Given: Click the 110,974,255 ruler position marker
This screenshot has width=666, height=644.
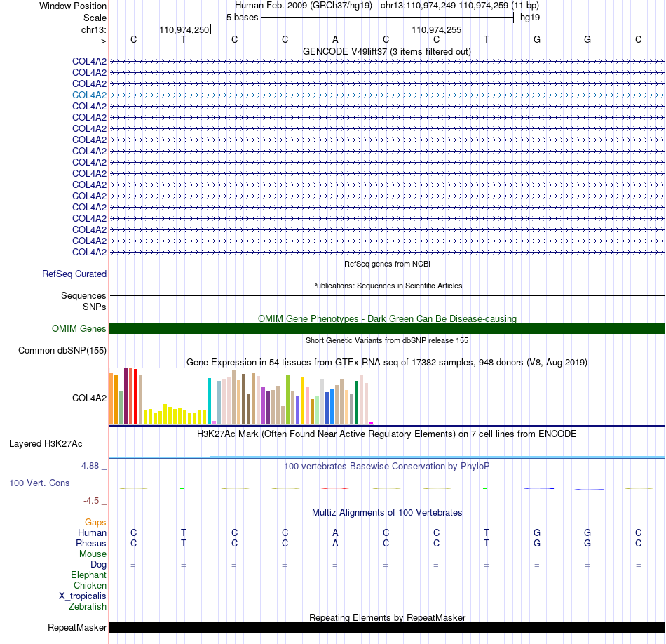Looking at the screenshot, I should [x=437, y=29].
